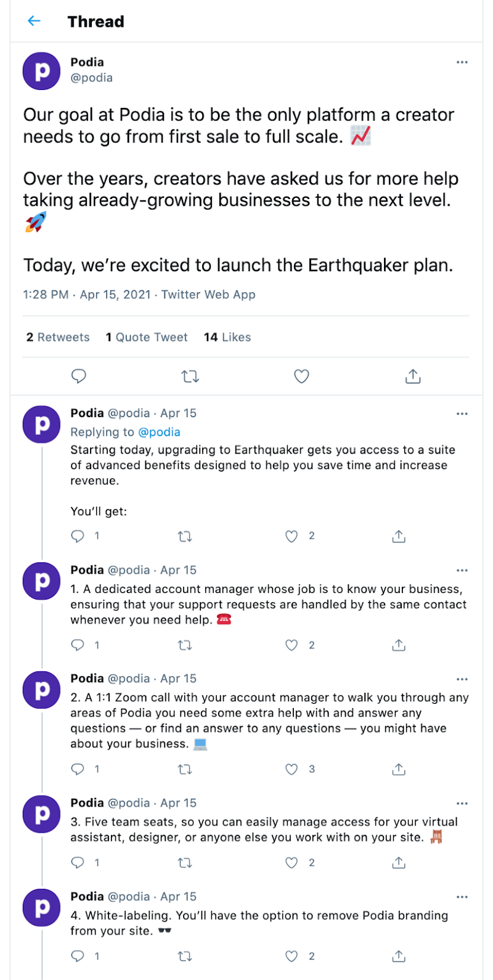
Task: Share the 1:1 Zoom call tweet
Action: coord(398,769)
